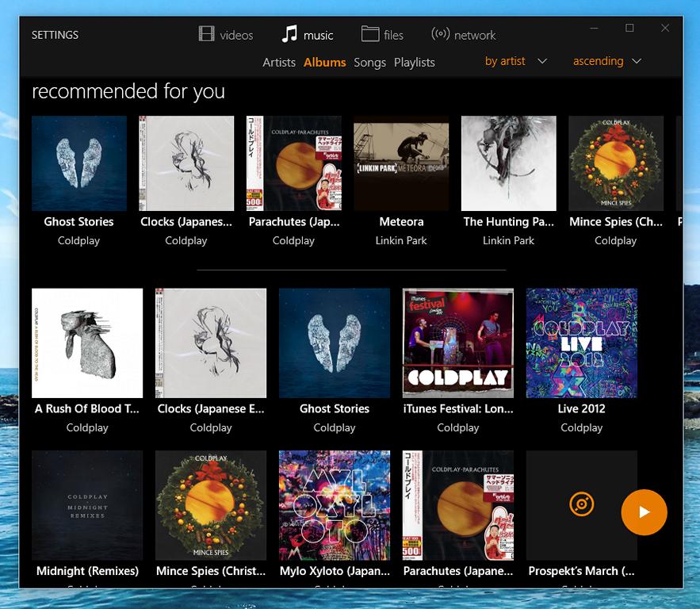This screenshot has width=700, height=609.
Task: Open the Playlists tab
Action: [x=415, y=63]
